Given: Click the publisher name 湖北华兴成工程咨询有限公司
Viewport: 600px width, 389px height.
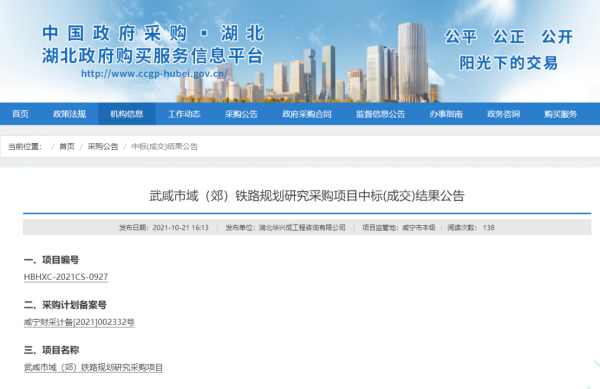Looking at the screenshot, I should [302, 228].
